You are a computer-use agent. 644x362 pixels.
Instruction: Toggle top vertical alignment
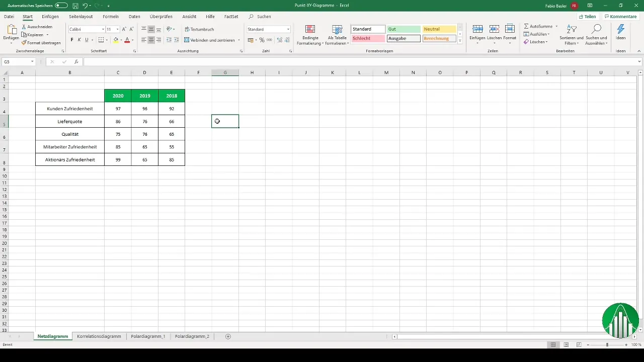tap(144, 29)
